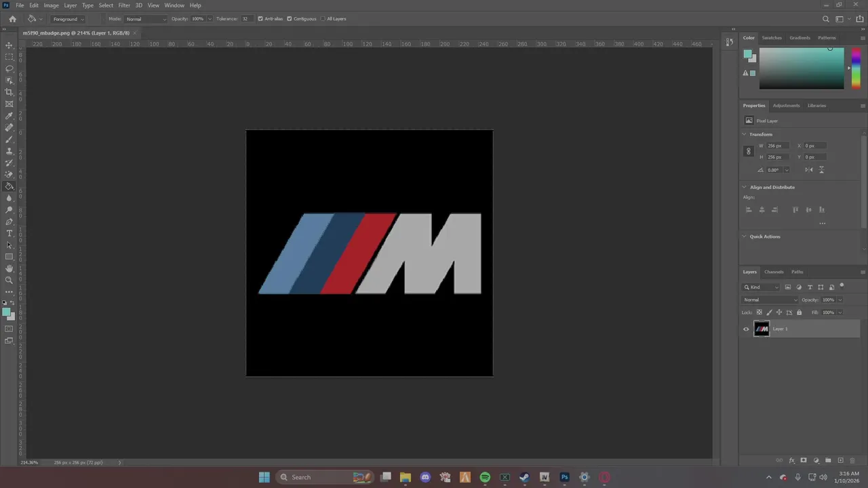Open the File menu
The image size is (868, 488).
click(20, 5)
